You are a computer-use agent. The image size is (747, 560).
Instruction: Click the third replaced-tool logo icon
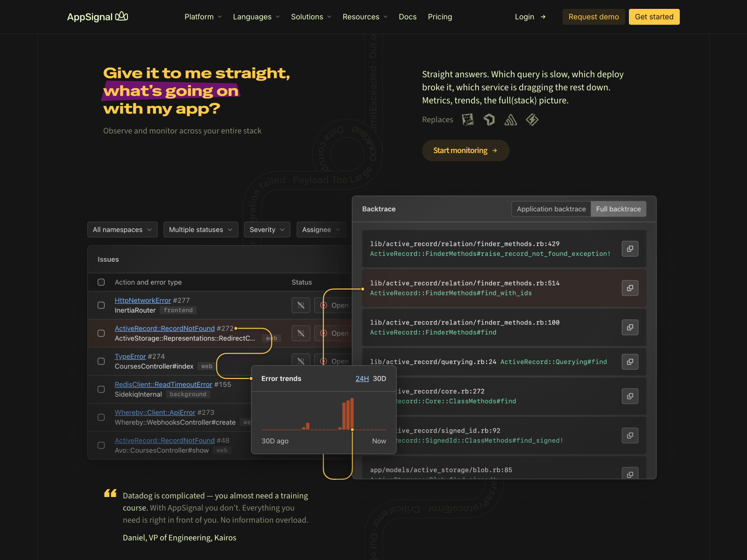coord(510,120)
